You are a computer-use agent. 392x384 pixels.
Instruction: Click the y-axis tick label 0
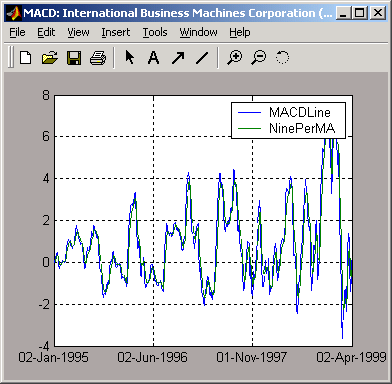[x=46, y=262]
